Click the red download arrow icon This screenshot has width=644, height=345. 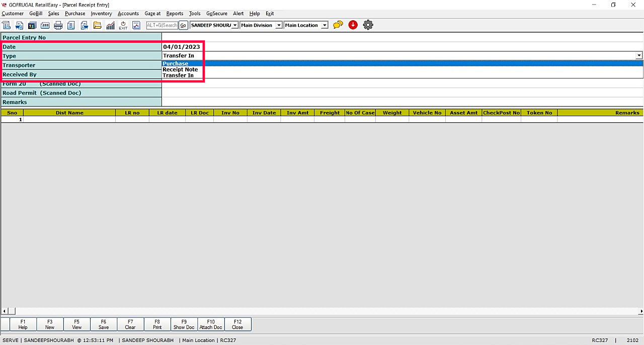pos(353,25)
